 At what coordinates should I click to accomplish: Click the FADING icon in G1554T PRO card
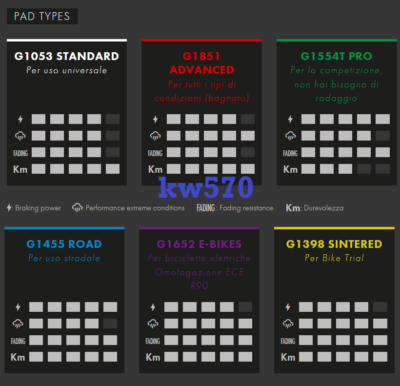(290, 153)
